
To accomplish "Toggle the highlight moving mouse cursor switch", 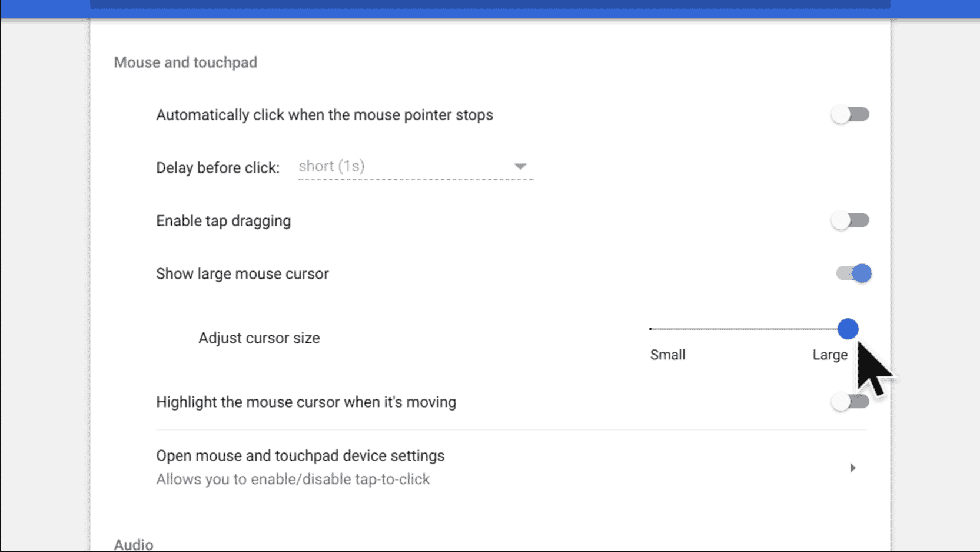I will click(x=849, y=402).
